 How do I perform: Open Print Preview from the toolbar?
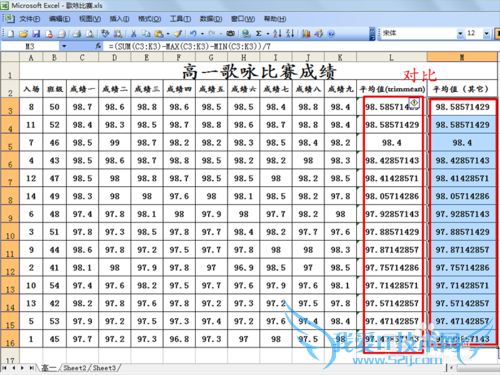click(x=90, y=34)
